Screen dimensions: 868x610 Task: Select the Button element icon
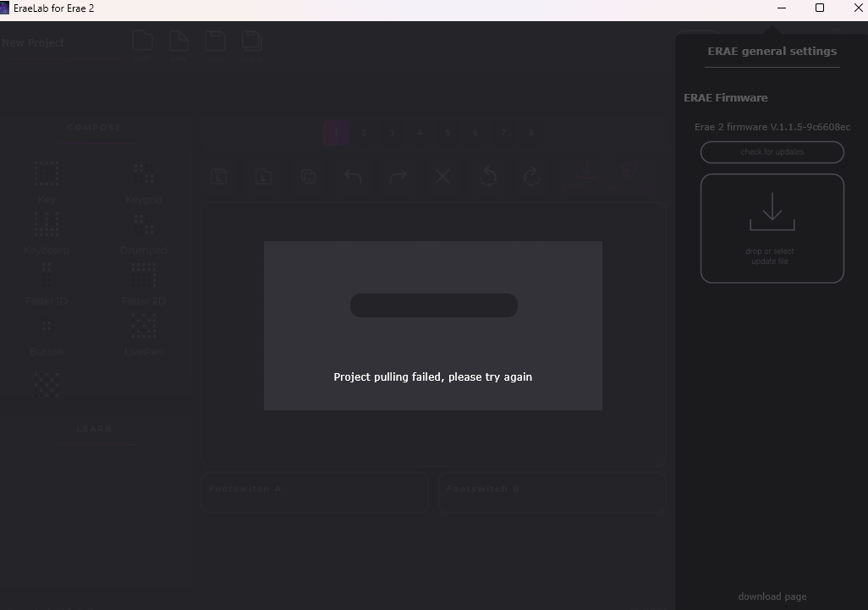[47, 326]
